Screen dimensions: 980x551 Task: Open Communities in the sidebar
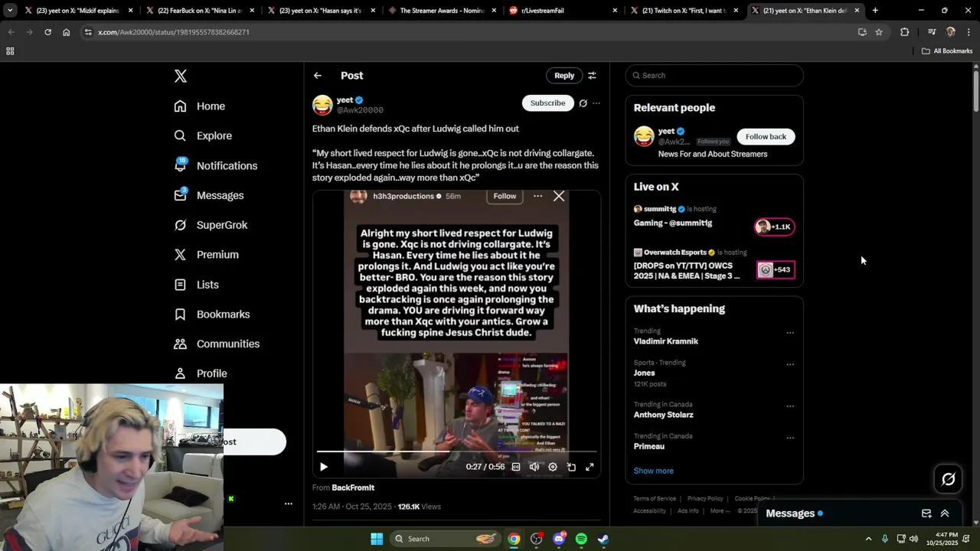pos(217,344)
